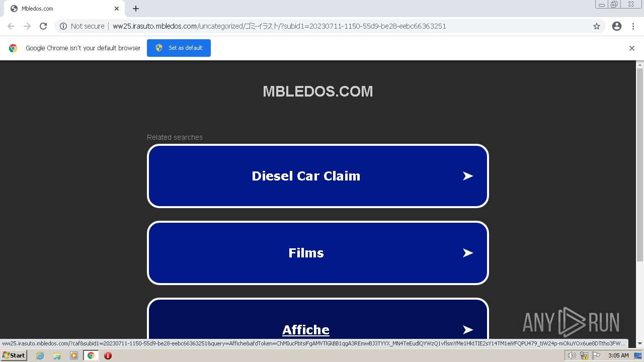
Task: Click the scrollbar up arrow
Action: point(640,64)
